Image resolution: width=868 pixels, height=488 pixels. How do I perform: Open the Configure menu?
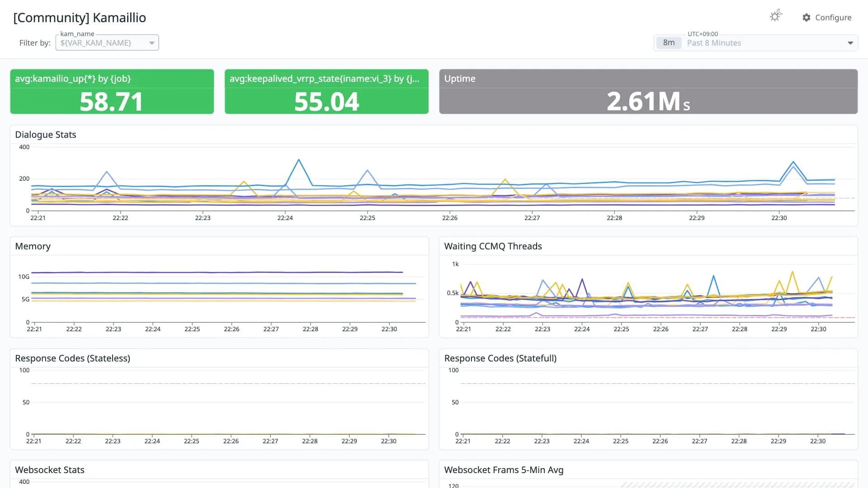[x=827, y=17]
